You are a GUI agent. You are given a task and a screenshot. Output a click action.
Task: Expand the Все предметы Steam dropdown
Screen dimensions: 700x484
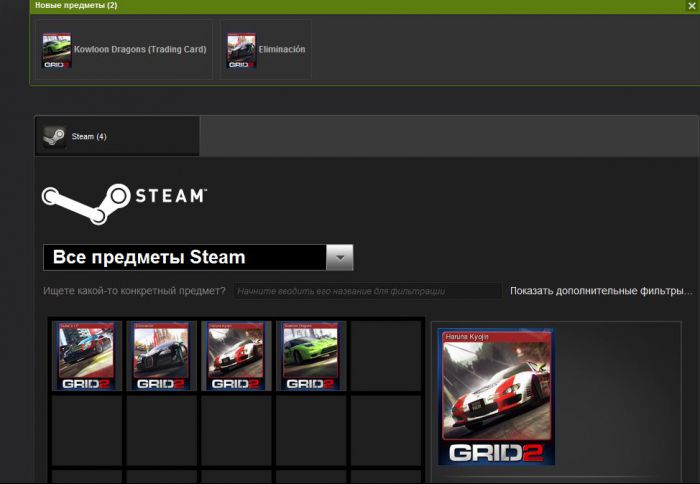point(185,258)
